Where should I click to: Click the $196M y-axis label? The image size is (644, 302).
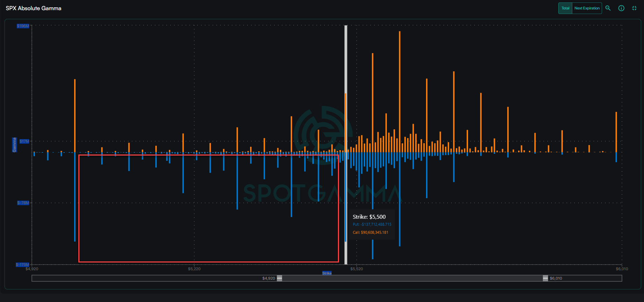click(23, 26)
